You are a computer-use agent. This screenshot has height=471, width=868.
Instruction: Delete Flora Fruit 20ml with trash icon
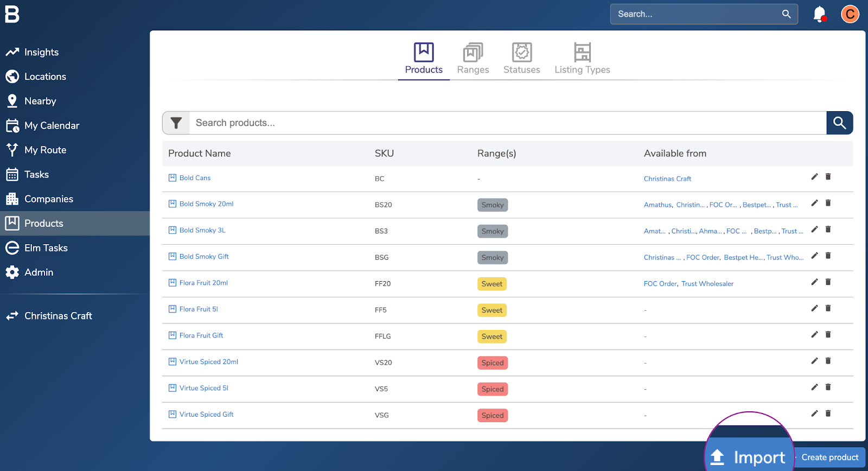pyautogui.click(x=828, y=282)
